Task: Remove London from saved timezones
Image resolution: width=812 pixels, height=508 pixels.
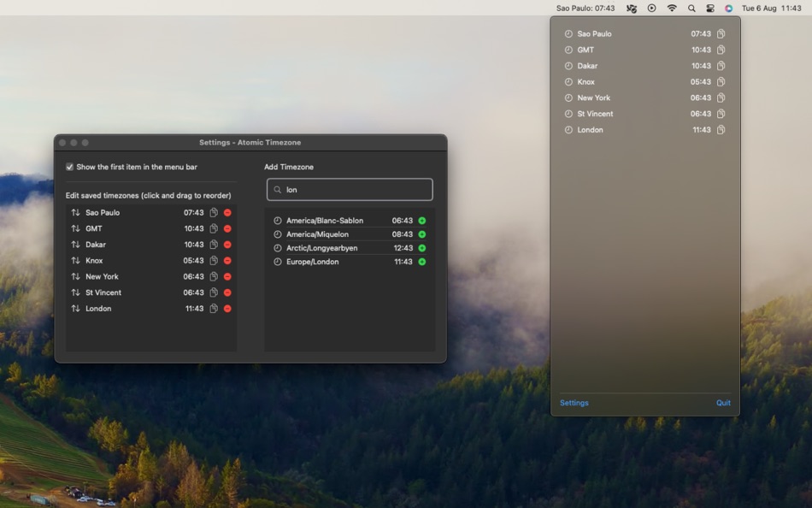Action: (227, 309)
